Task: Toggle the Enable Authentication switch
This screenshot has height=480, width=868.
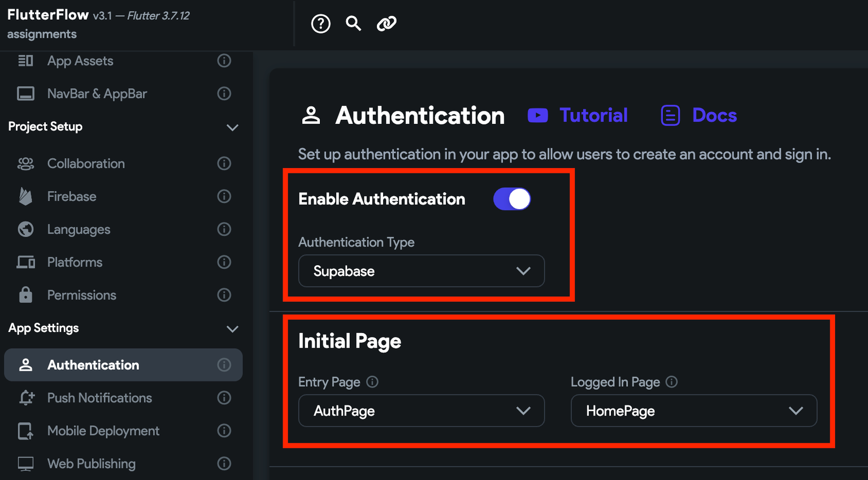Action: click(512, 199)
